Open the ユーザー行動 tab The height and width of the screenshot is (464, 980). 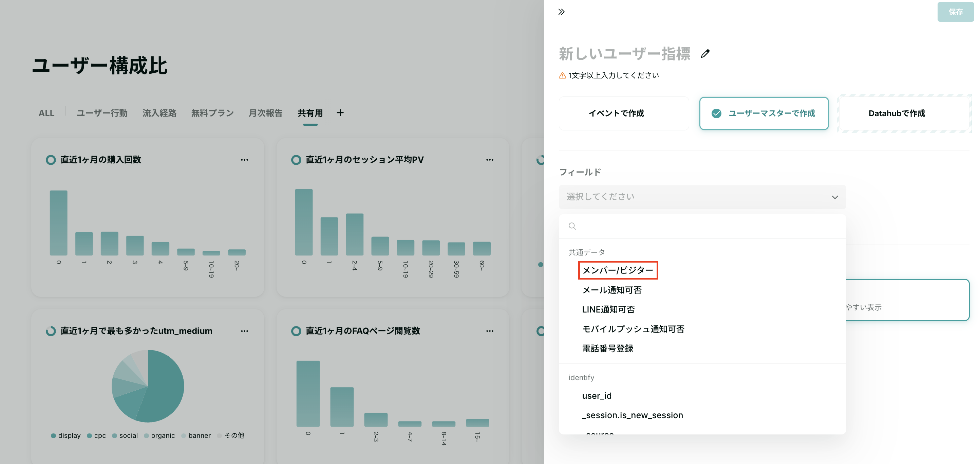click(102, 113)
